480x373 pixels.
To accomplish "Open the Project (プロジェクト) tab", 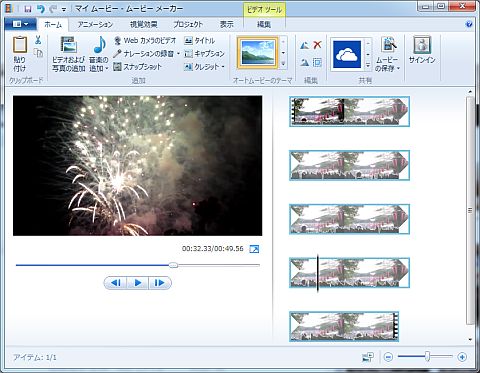I will [188, 24].
